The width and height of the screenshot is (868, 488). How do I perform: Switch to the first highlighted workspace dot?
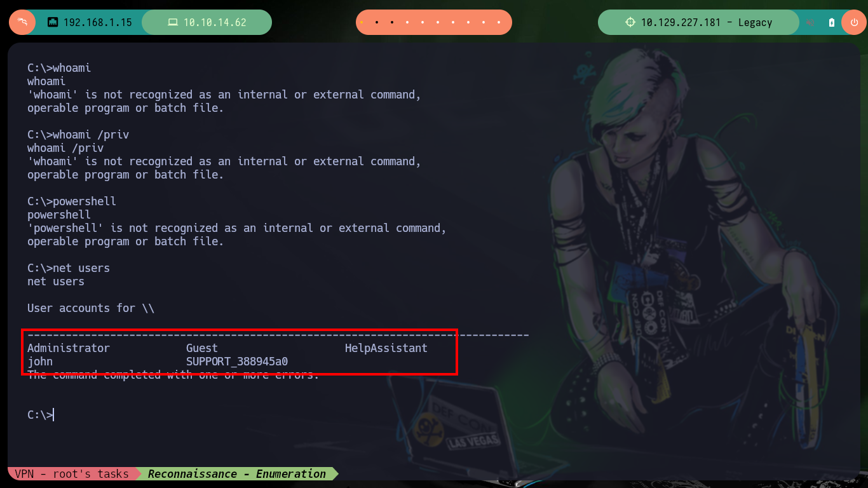coord(362,22)
